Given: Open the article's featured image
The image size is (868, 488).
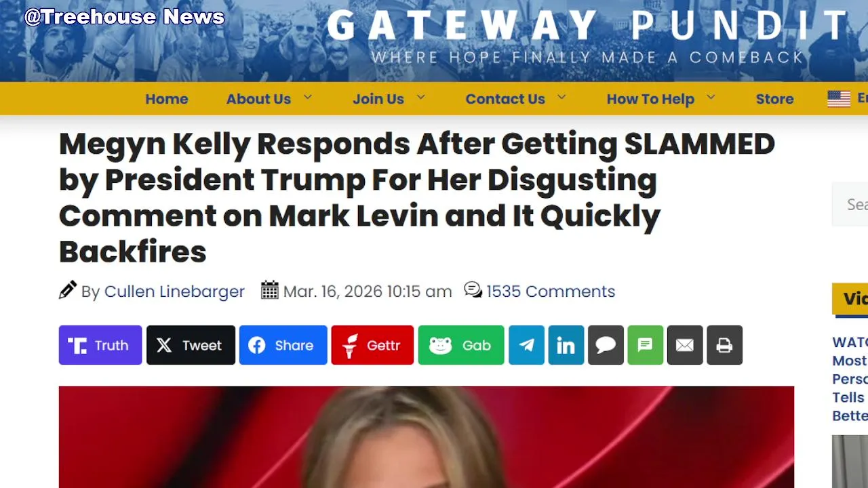Looking at the screenshot, I should [427, 437].
